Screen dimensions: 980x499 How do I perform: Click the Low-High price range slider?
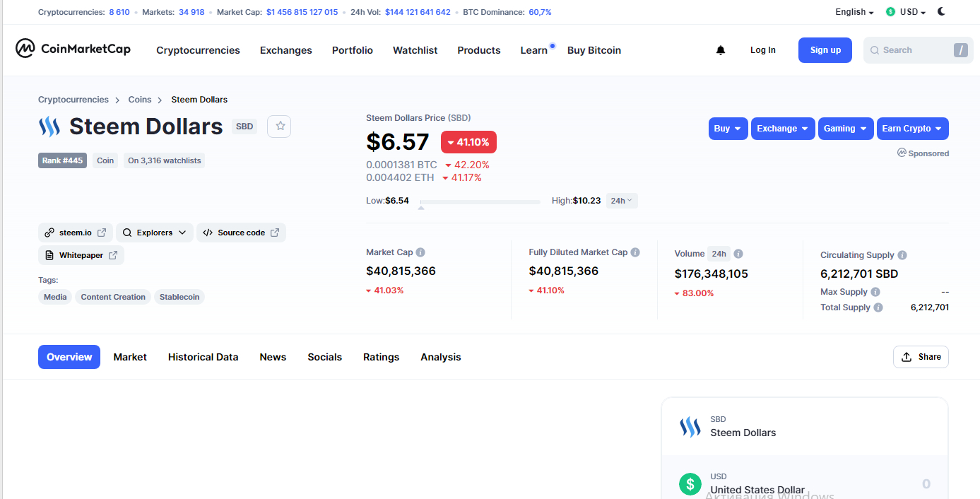480,202
